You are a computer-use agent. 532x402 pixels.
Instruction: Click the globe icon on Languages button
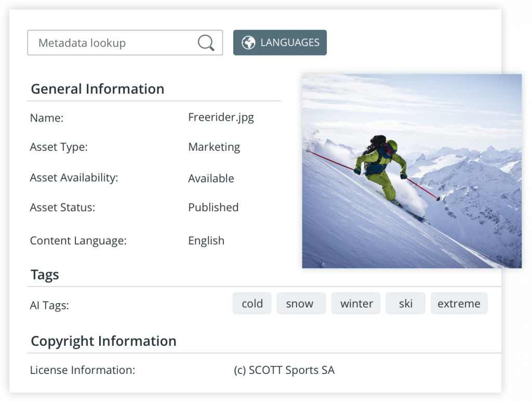pyautogui.click(x=248, y=43)
